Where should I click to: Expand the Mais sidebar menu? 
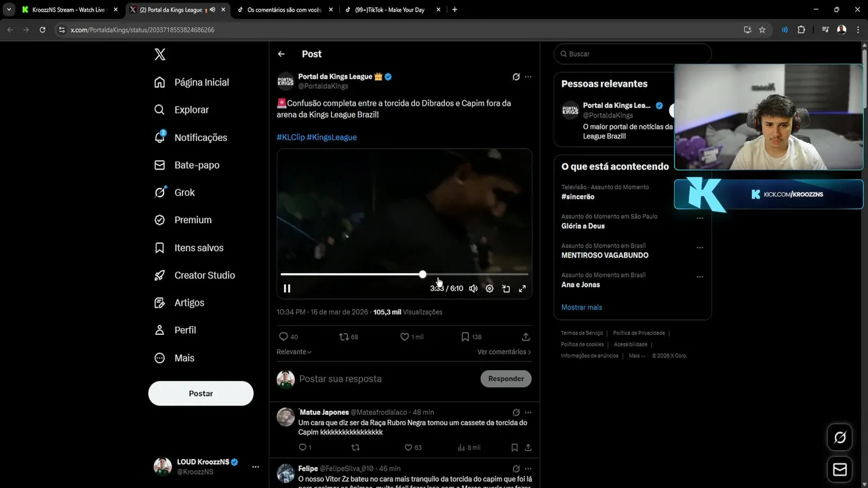tap(175, 358)
